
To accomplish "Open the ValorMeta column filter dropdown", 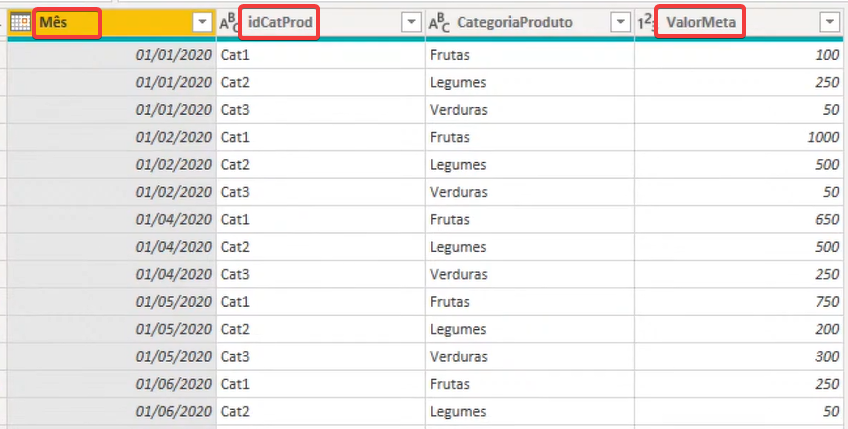I will click(830, 22).
